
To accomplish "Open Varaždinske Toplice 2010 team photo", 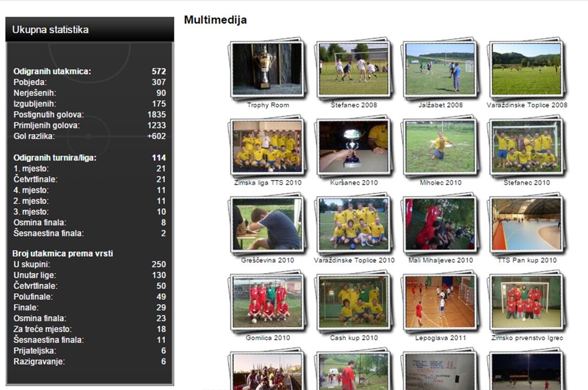I will pyautogui.click(x=353, y=224).
